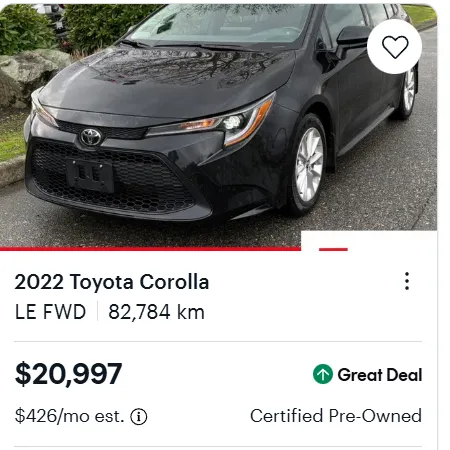Open the black Corolla listing photo

tap(218, 125)
